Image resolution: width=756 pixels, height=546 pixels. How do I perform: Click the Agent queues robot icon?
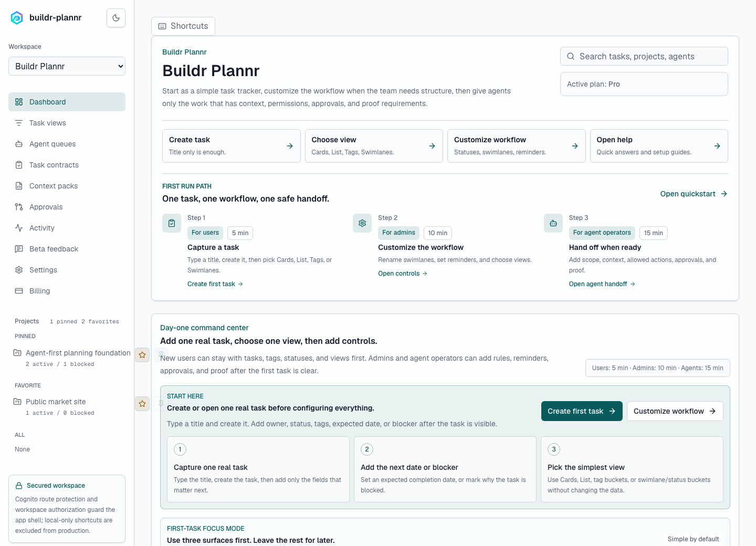point(19,144)
